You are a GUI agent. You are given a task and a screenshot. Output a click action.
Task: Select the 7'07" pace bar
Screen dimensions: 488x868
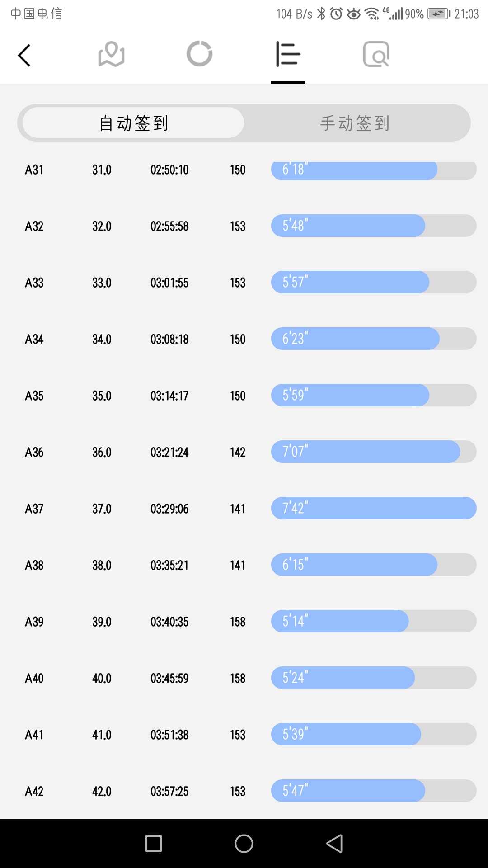point(374,452)
